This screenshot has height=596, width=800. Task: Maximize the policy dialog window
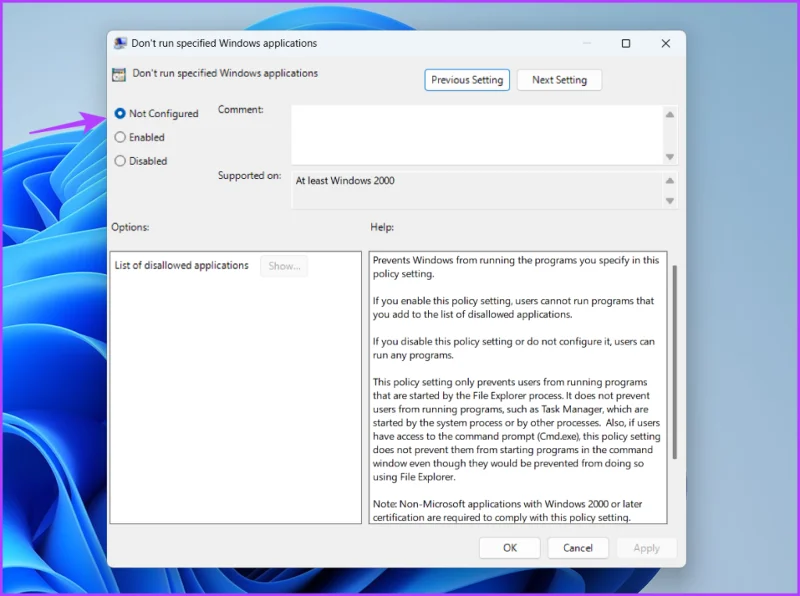[626, 43]
